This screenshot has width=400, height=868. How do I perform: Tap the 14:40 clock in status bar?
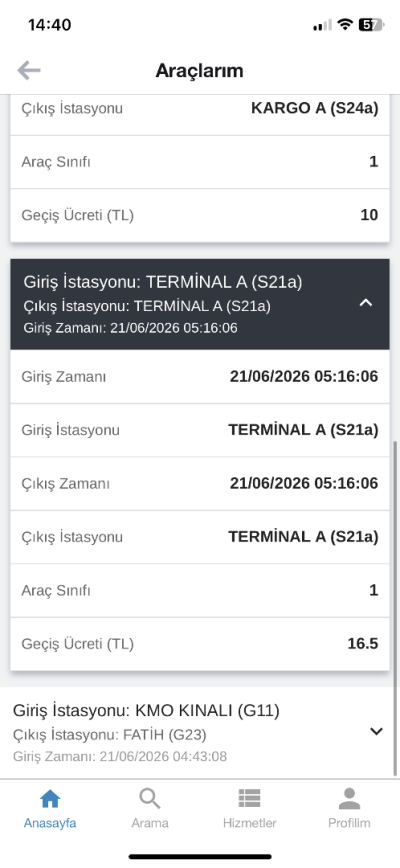click(49, 25)
